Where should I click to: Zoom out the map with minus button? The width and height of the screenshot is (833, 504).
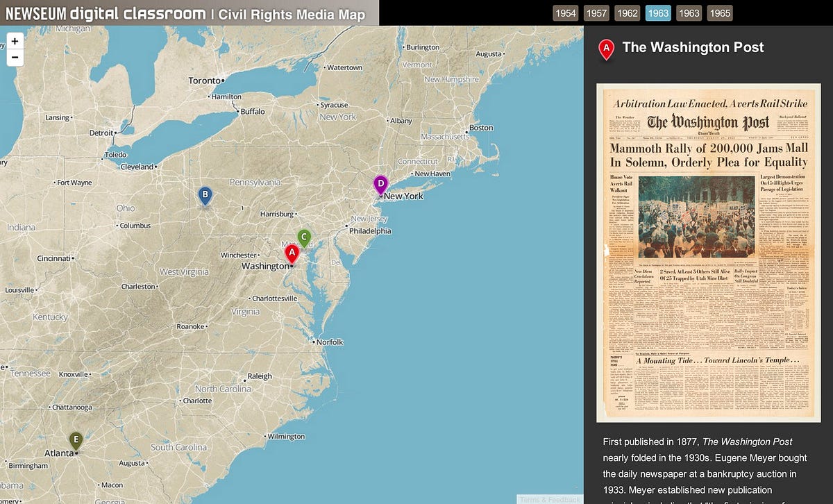(x=15, y=58)
